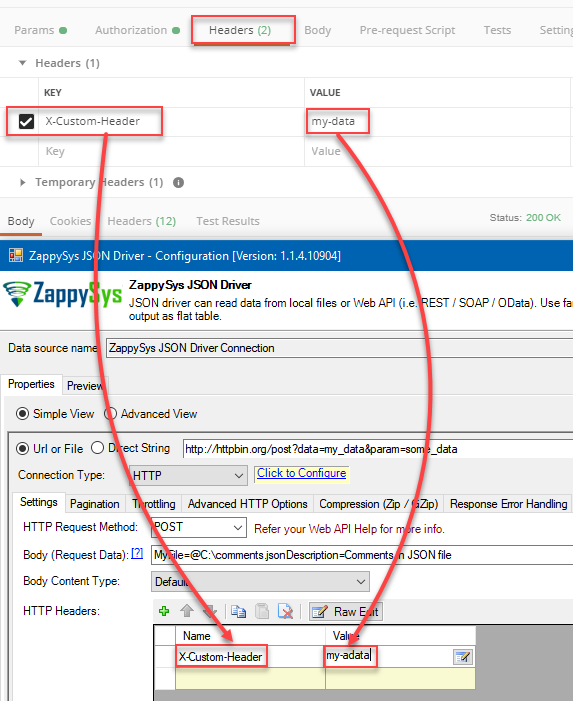Add a new HTTP header row
573x701 pixels.
pos(164,611)
